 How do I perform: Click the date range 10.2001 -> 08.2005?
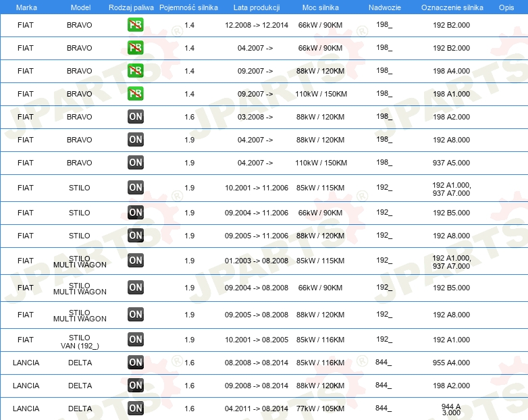click(257, 340)
